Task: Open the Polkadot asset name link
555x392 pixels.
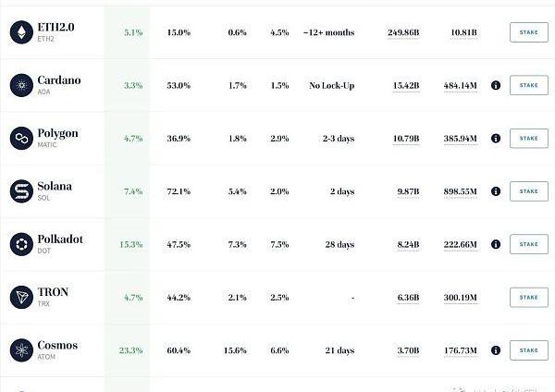Action: [x=60, y=239]
